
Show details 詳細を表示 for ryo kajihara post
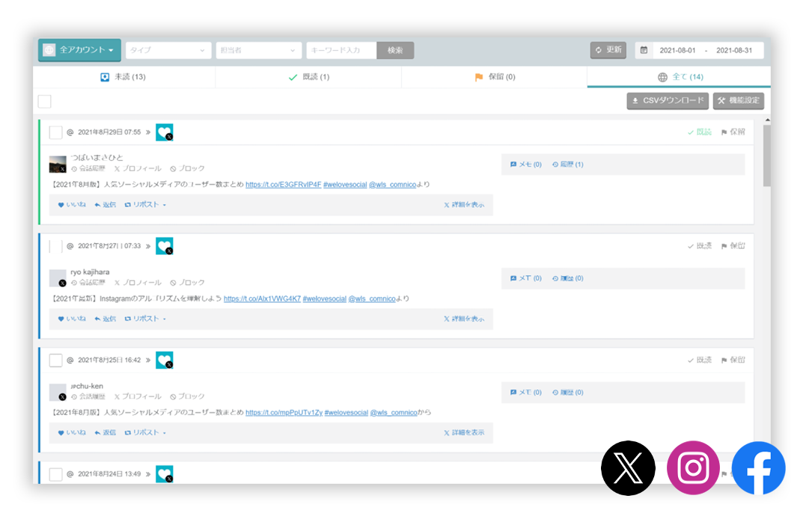(x=464, y=319)
